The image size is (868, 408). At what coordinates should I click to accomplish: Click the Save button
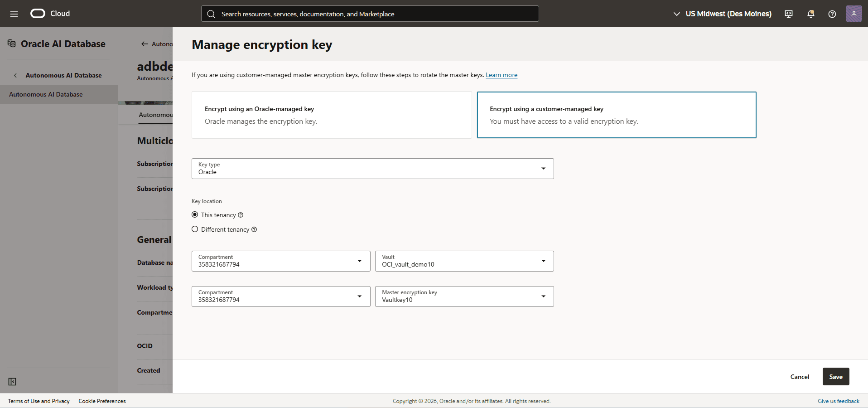(836, 377)
